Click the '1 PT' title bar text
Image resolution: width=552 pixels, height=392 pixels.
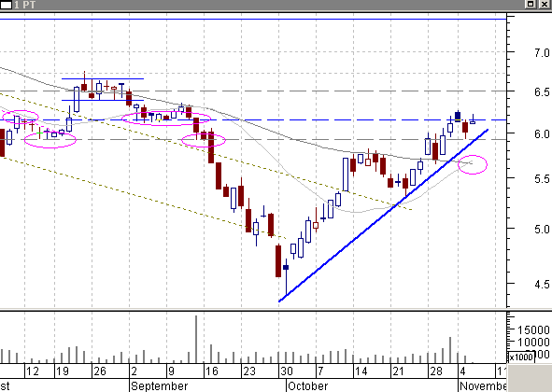tap(24, 5)
